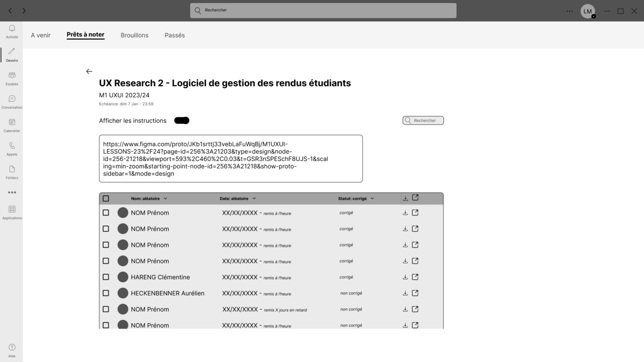The image size is (644, 362).
Task: Open the Conversation chat icon
Action: point(12,99)
